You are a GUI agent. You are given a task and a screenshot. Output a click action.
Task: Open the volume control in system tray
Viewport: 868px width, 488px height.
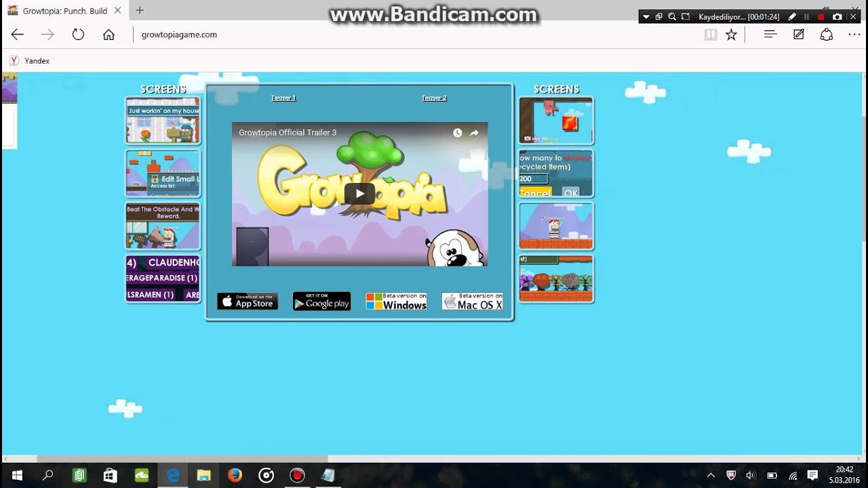point(751,475)
